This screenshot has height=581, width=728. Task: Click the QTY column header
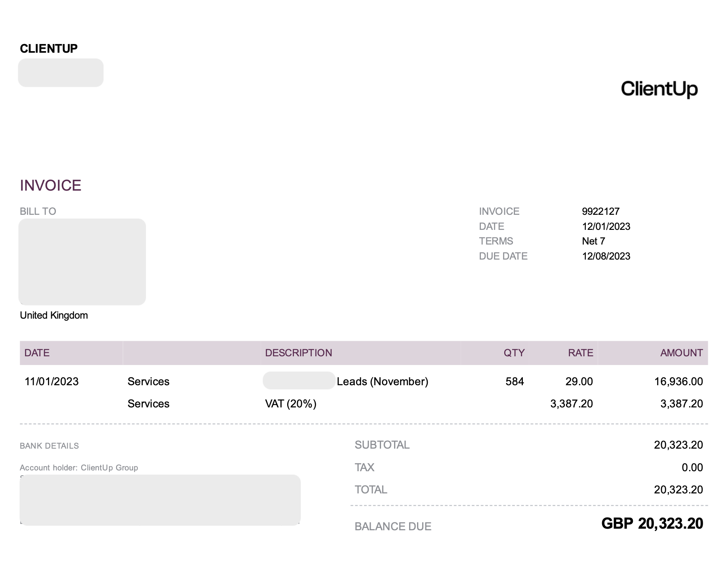[514, 353]
